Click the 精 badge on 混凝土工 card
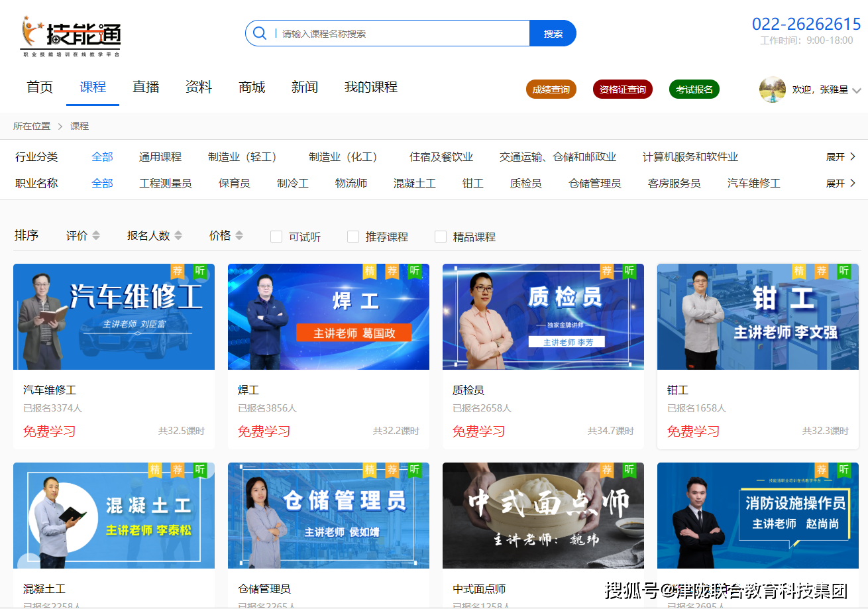This screenshot has width=868, height=609. (x=155, y=470)
